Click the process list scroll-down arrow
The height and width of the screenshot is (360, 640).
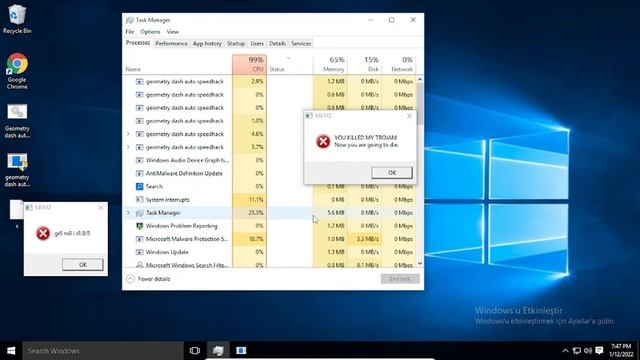point(420,264)
